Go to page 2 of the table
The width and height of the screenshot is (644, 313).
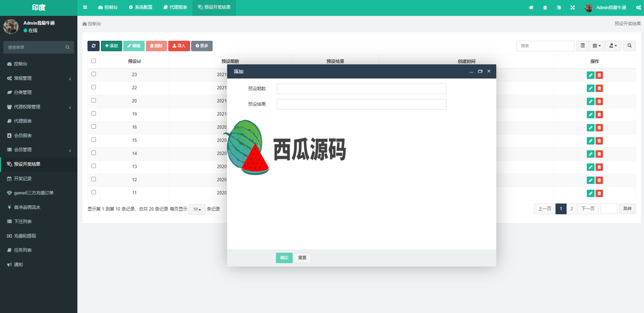(x=572, y=209)
